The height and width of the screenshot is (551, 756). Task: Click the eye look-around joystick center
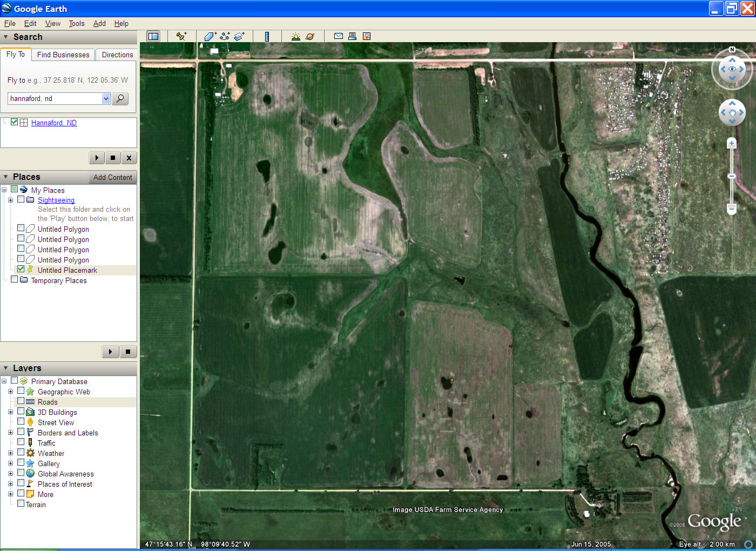click(x=732, y=69)
